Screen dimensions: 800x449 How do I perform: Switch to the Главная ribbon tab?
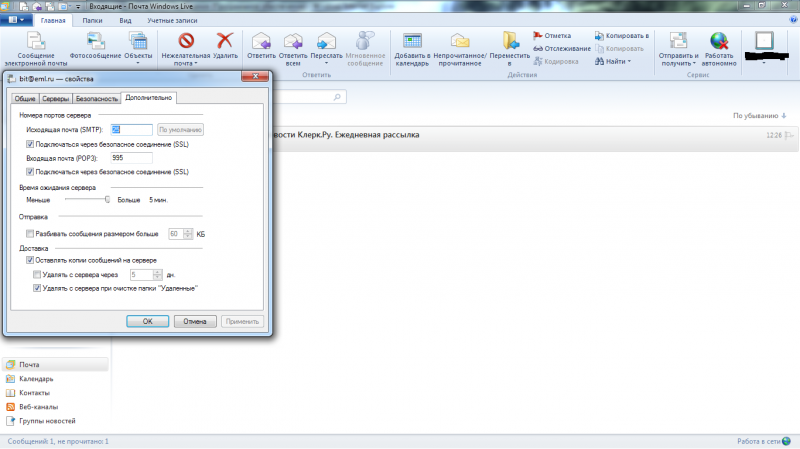tap(53, 20)
